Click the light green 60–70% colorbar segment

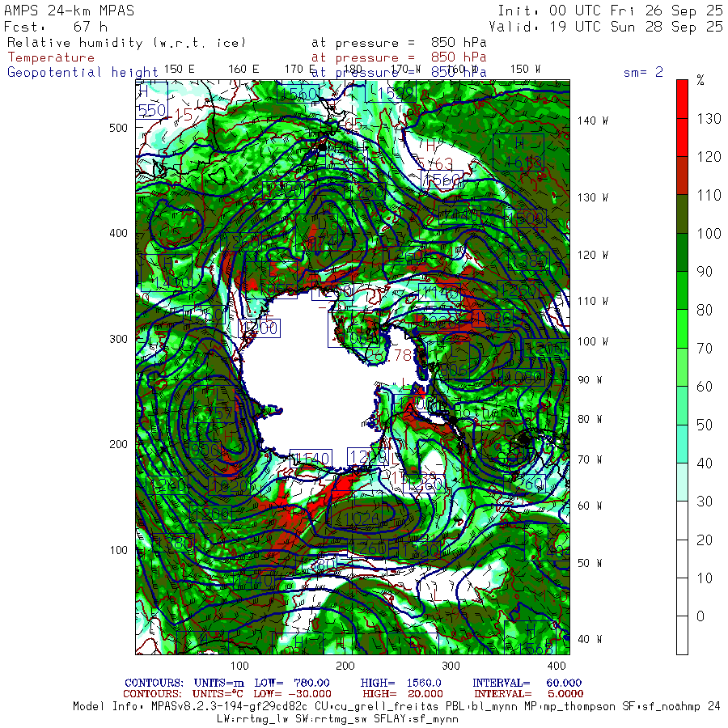click(682, 366)
